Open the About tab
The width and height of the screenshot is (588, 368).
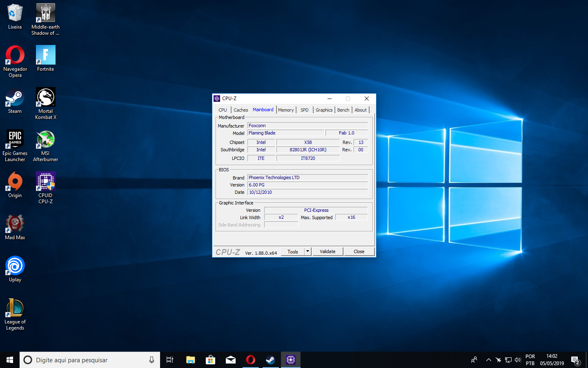[361, 110]
